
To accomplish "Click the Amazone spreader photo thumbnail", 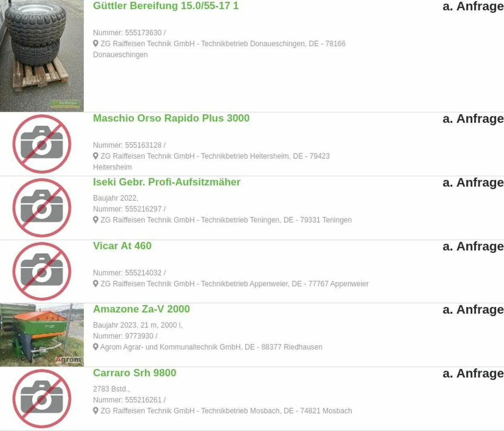I will pos(42,335).
